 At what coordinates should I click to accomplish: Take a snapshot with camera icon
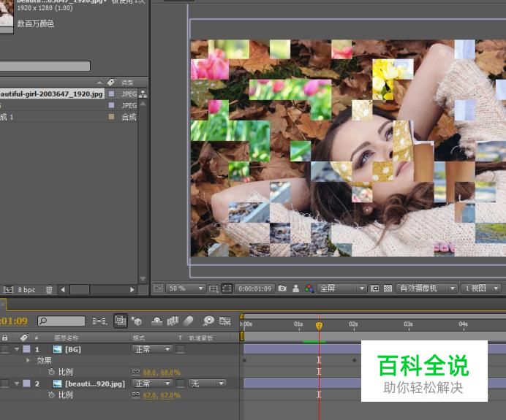282,289
